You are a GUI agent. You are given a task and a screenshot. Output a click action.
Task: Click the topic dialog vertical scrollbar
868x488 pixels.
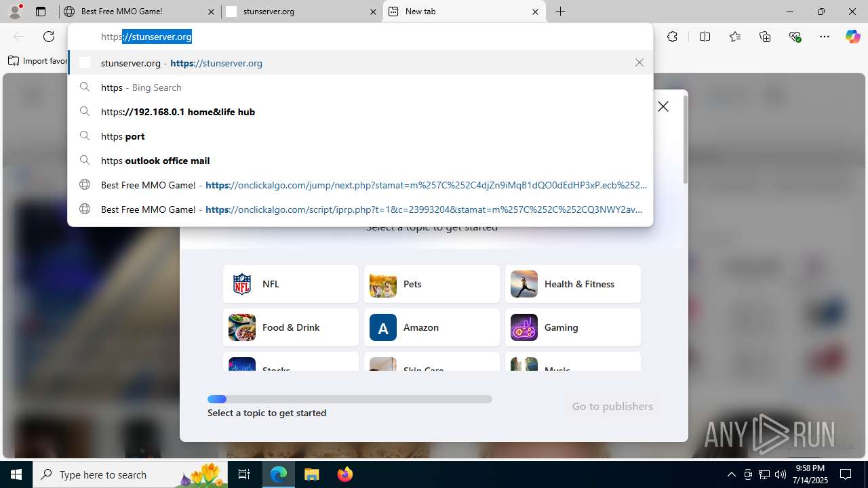(x=685, y=139)
